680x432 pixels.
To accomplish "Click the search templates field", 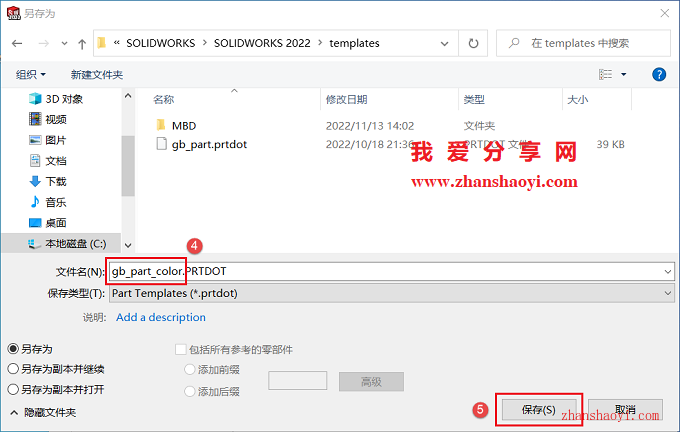I will 583,43.
